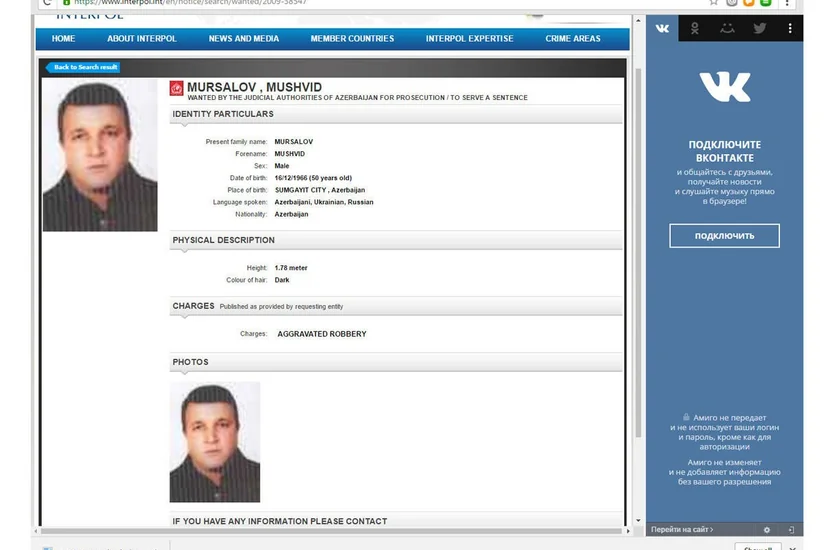Image resolution: width=824 pixels, height=550 pixels.
Task: Switch to the Odnoklassniki sidebar icon
Action: [x=695, y=28]
